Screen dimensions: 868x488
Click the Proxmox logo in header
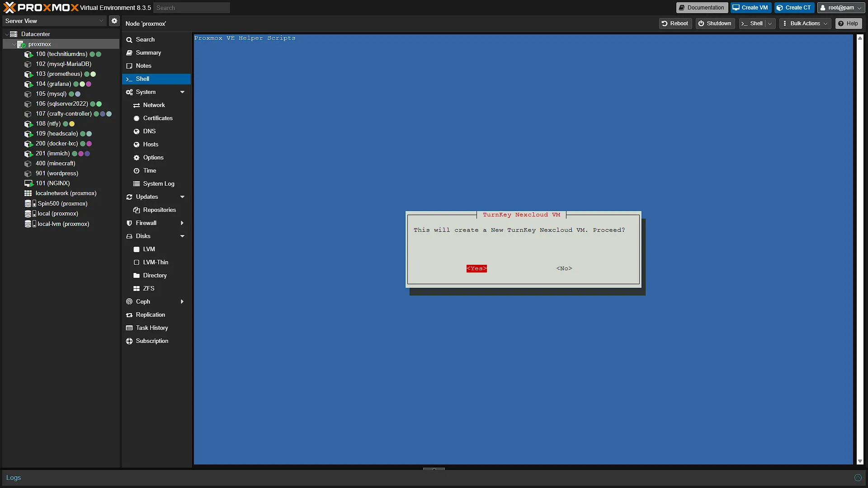tap(41, 8)
